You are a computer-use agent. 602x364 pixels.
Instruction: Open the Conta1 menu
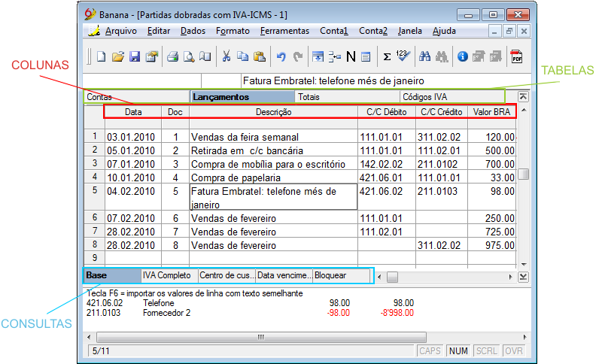[x=334, y=31]
